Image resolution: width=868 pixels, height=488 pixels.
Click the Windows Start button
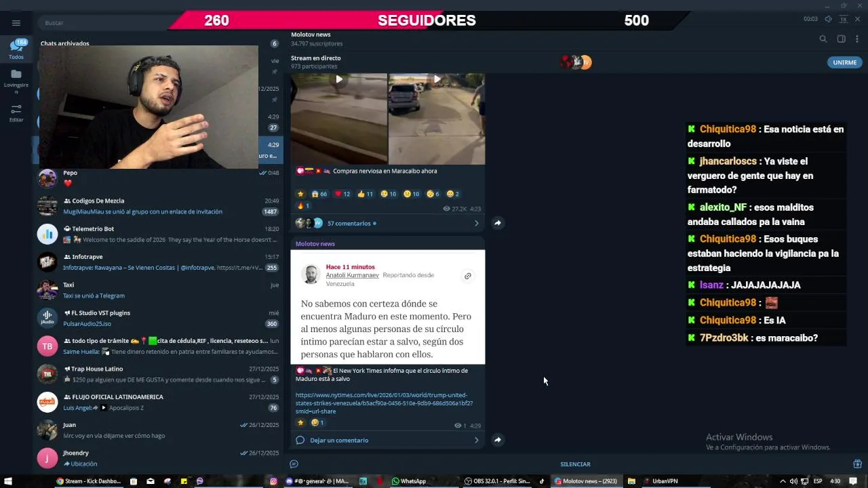(8, 481)
